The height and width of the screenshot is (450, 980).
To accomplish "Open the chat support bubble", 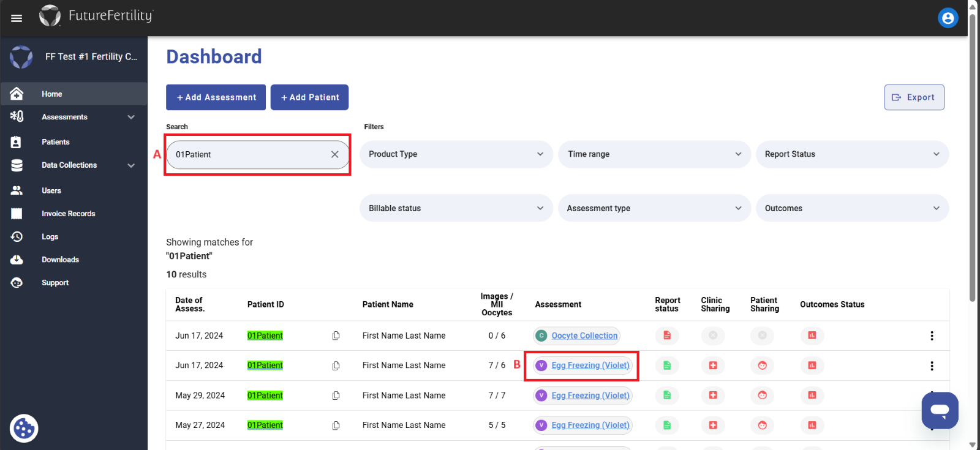I will 940,410.
